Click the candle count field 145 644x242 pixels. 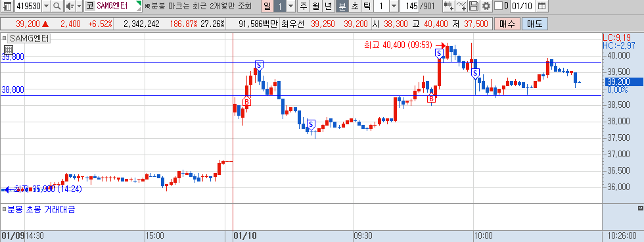(x=409, y=6)
